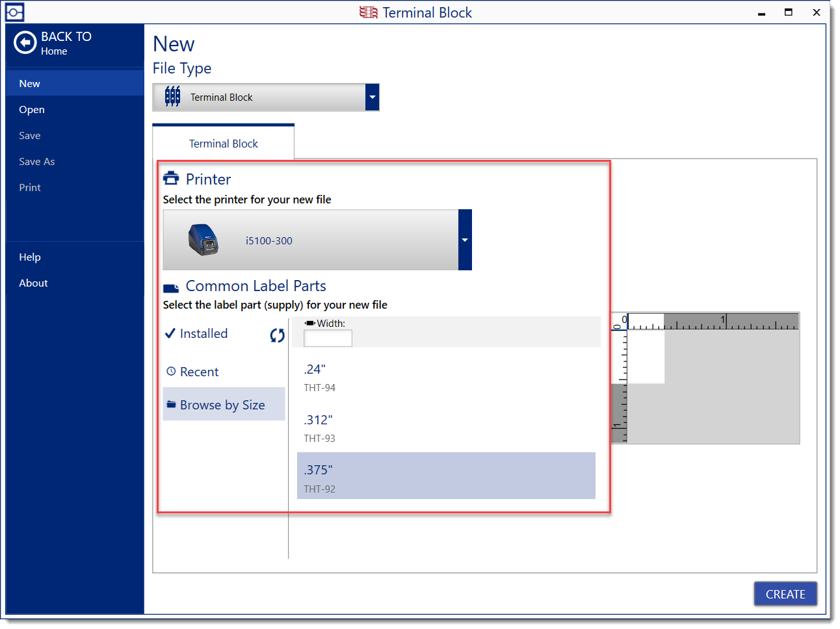This screenshot has width=840, height=629.
Task: Select Open in the left sidebar
Action: pyautogui.click(x=32, y=110)
